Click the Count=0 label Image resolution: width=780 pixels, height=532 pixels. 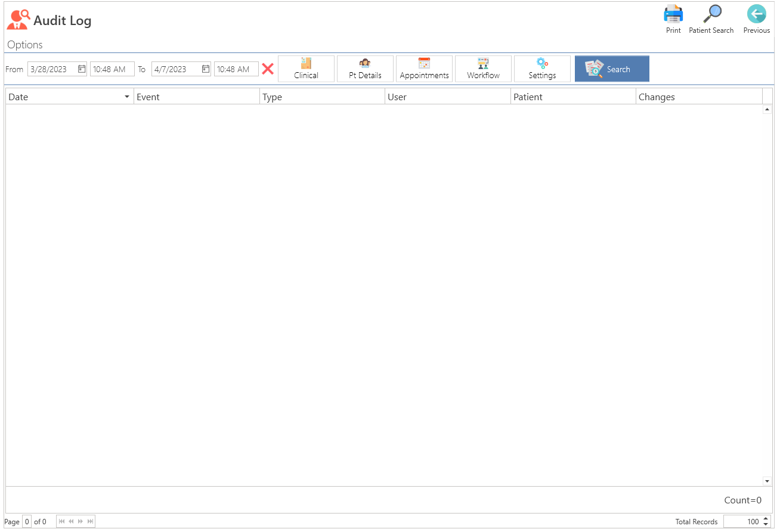pos(743,500)
